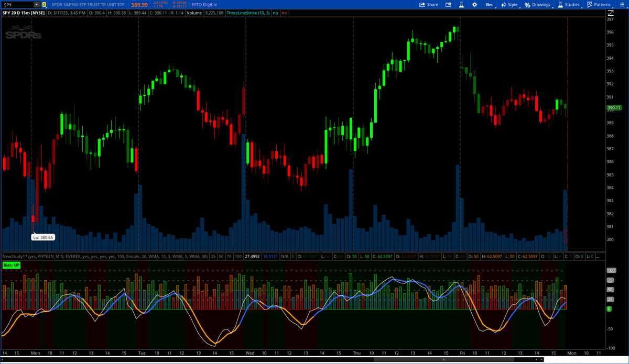Image resolution: width=629 pixels, height=364 pixels.
Task: Open the Drawings menu
Action: [x=538, y=5]
